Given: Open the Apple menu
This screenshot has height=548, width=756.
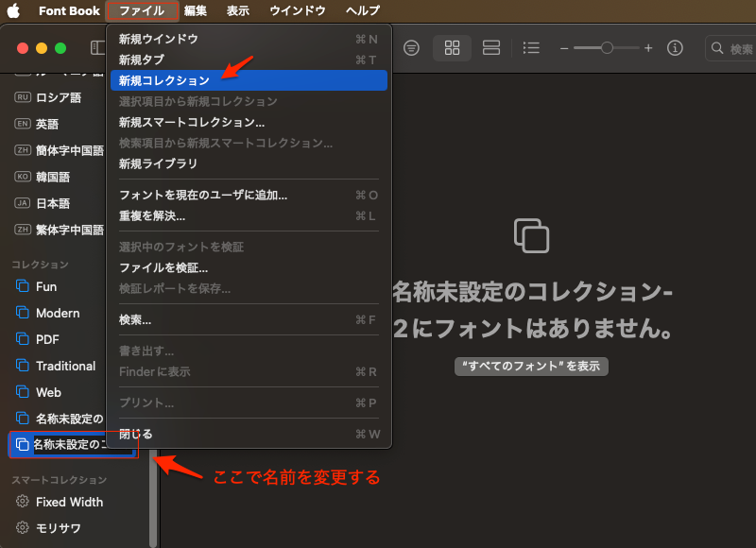Looking at the screenshot, I should coord(14,11).
